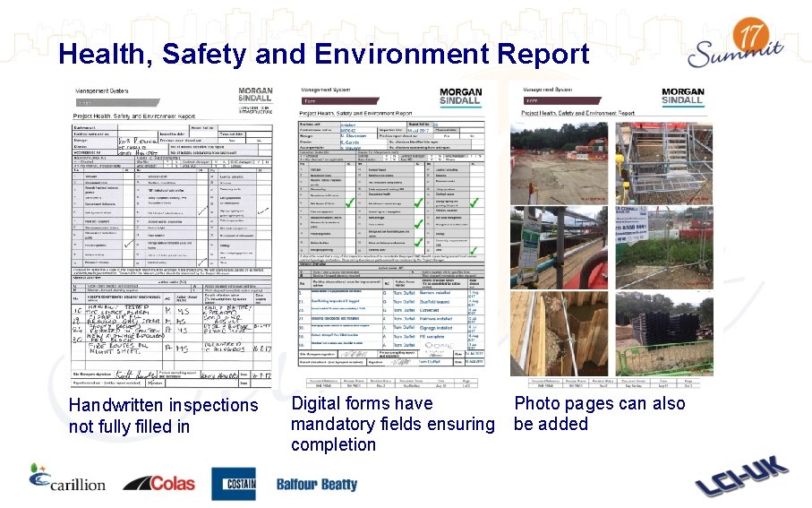Image resolution: width=812 pixels, height=508 pixels.
Task: Click caption 'Photo pages can also be added'
Action: click(600, 413)
